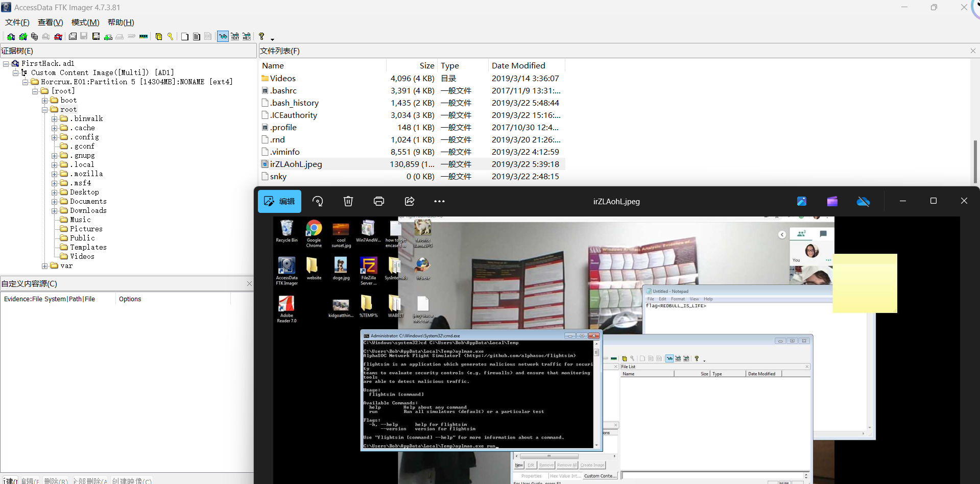
Task: Select the Documents folder in evidence tree
Action: point(88,202)
